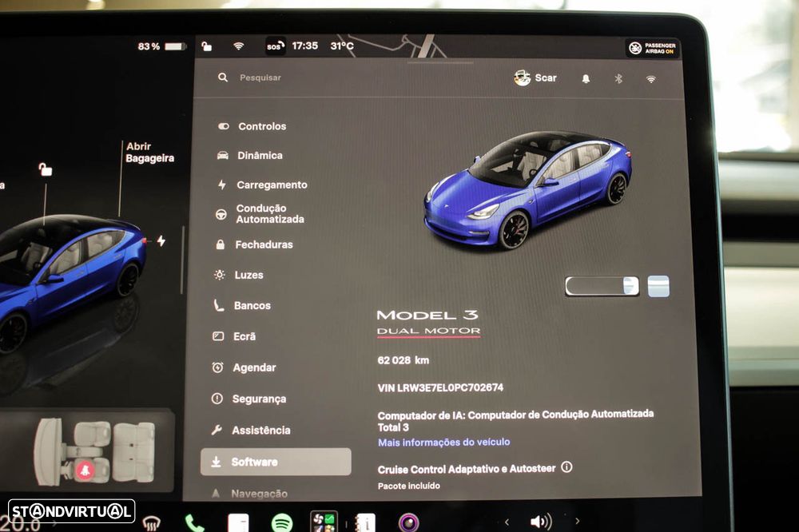Open Wi-Fi settings in settings header
The height and width of the screenshot is (532, 799).
pyautogui.click(x=650, y=79)
